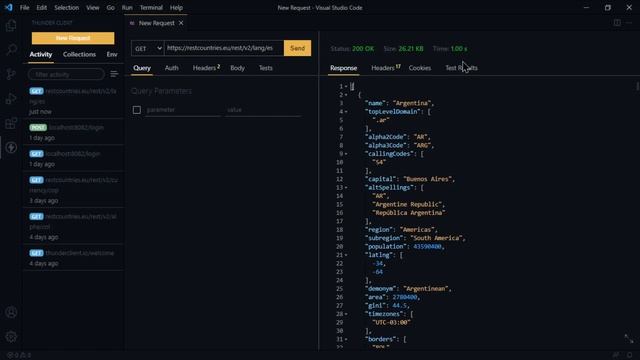Select the Query tab
The height and width of the screenshot is (360, 640).
click(142, 68)
